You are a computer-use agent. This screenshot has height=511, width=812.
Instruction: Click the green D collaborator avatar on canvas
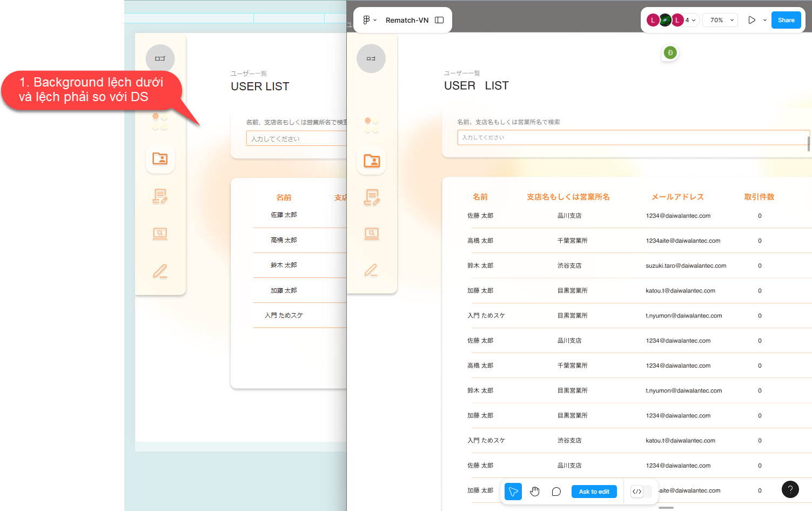coord(670,53)
